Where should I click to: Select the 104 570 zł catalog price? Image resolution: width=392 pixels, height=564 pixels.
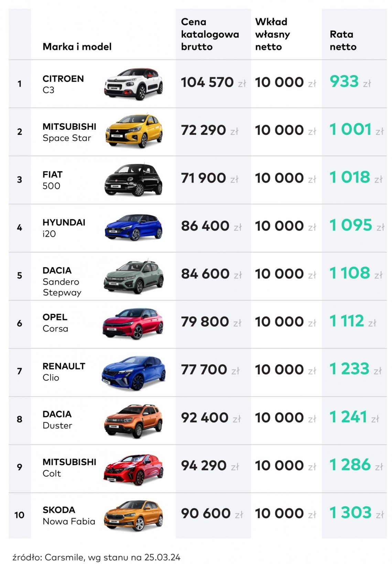tap(213, 83)
